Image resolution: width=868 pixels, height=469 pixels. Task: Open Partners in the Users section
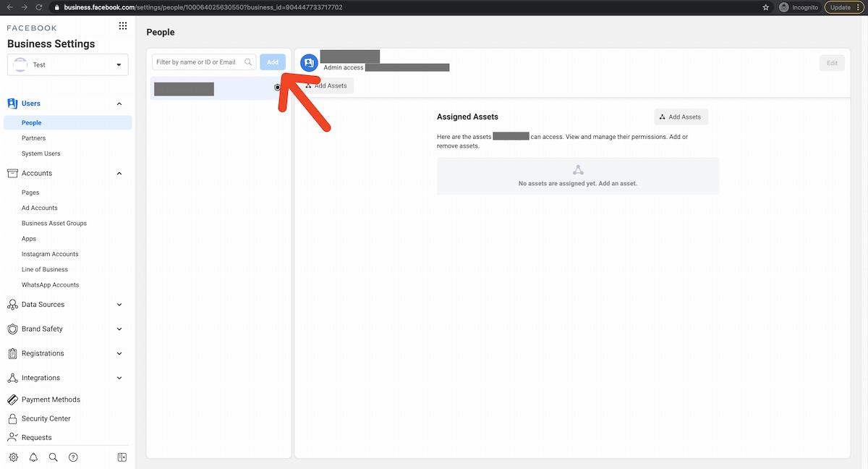(x=33, y=138)
